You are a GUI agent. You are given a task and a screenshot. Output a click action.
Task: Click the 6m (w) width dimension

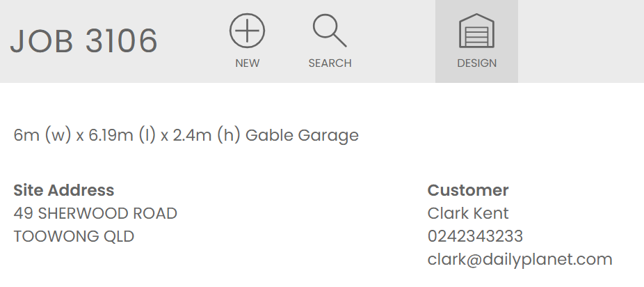(42, 135)
